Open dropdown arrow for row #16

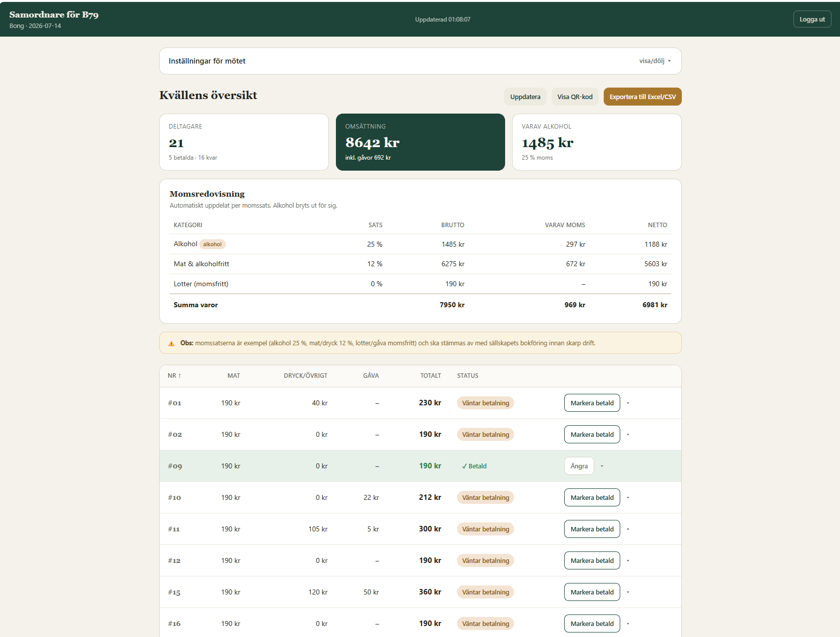pyautogui.click(x=628, y=623)
